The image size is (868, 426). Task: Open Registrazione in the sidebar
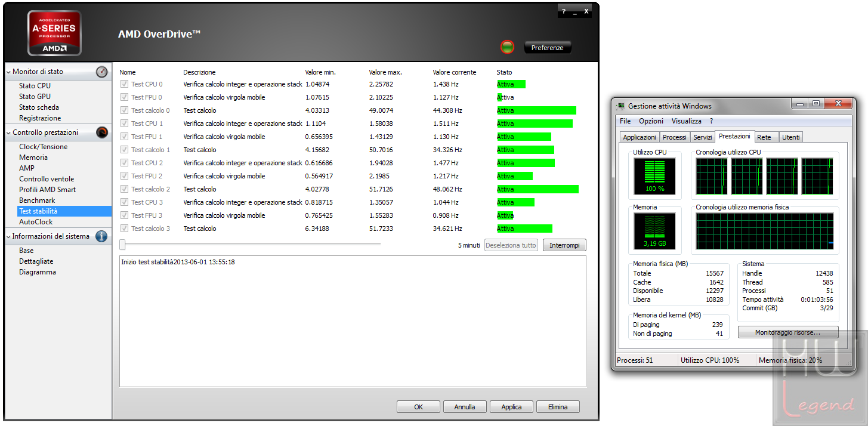tap(40, 118)
